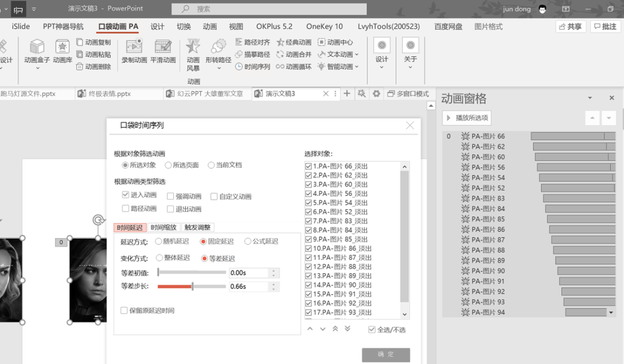The height and width of the screenshot is (364, 624).
Task: Click 动画循环 loop animation
Action: point(294,66)
